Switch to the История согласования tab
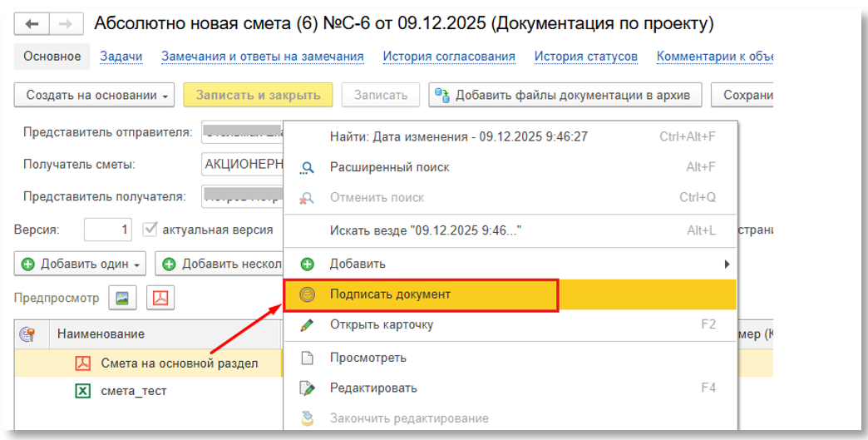Image resolution: width=868 pixels, height=440 pixels. coord(449,57)
